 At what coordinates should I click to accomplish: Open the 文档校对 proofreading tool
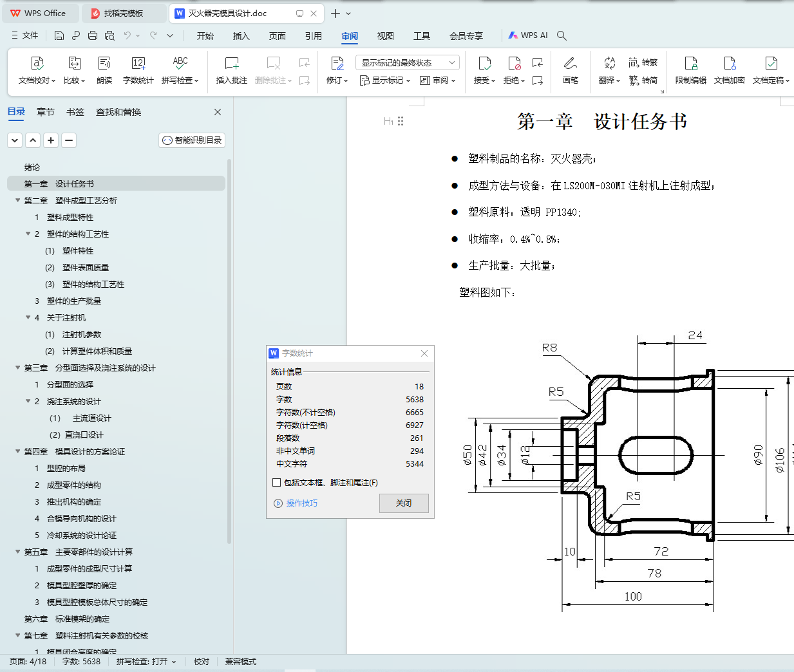click(37, 71)
